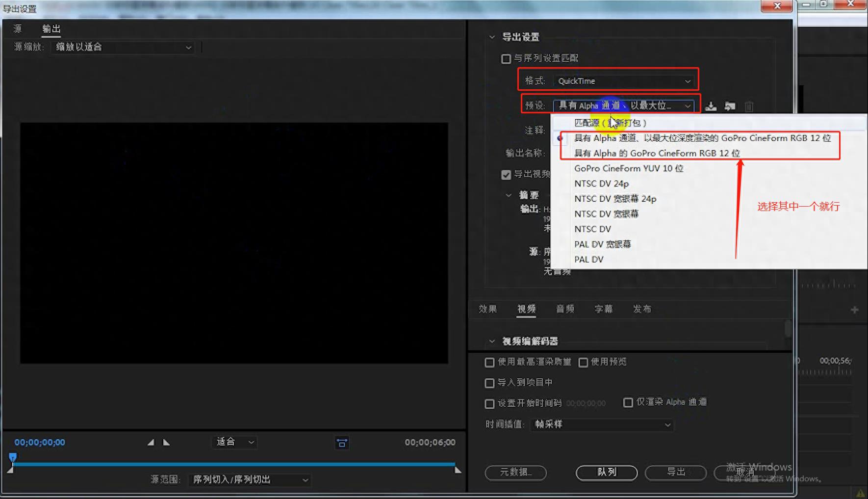Open the captions tab
The width and height of the screenshot is (868, 499).
tap(604, 309)
